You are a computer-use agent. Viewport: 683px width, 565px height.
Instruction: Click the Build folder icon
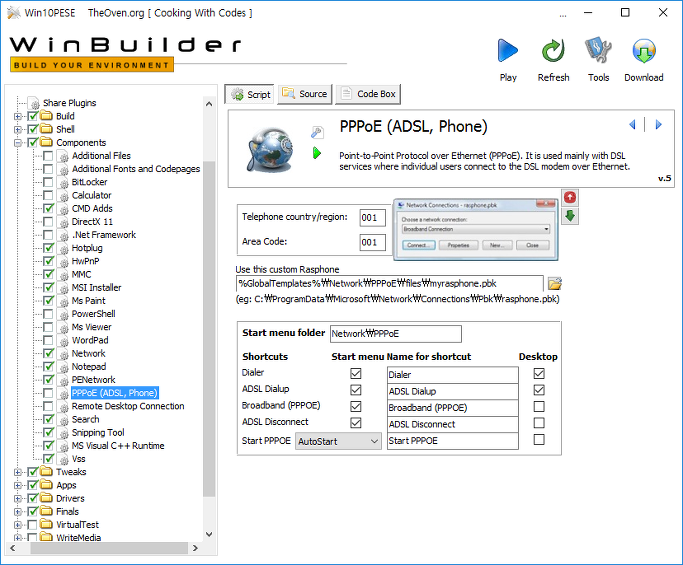[x=46, y=116]
